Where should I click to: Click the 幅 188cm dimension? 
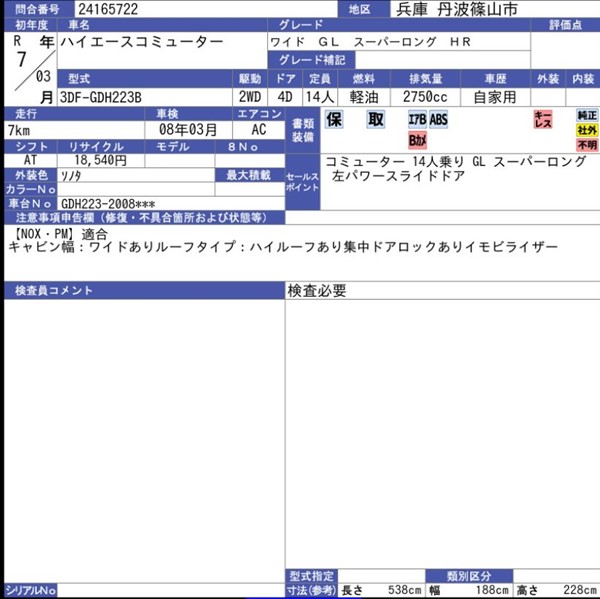pos(468,590)
